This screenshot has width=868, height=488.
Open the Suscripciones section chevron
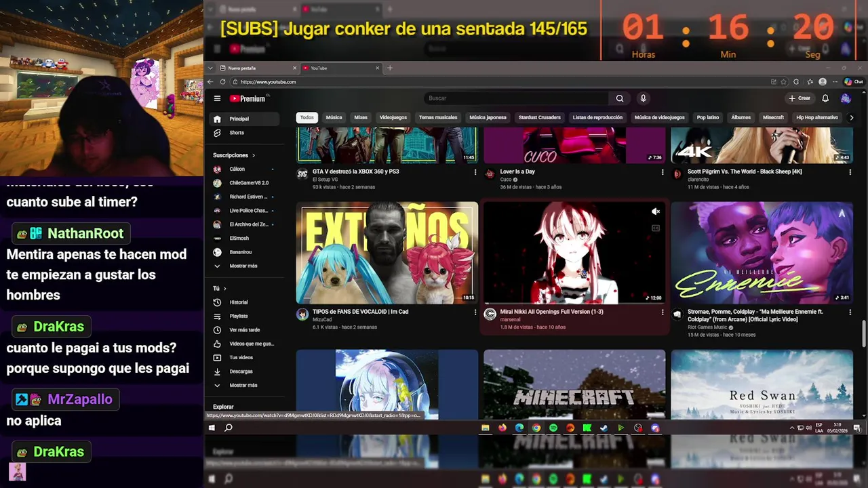point(254,155)
